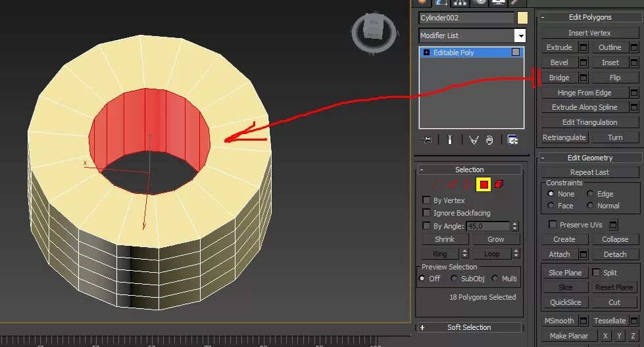The image size is (644, 347).
Task: Switch to the Hierarchy panel tab
Action: (460, 3)
